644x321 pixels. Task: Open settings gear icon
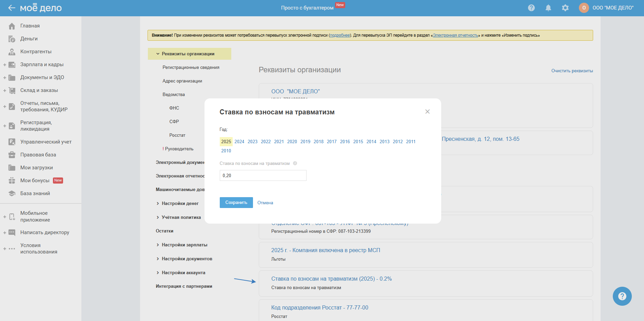tap(565, 8)
